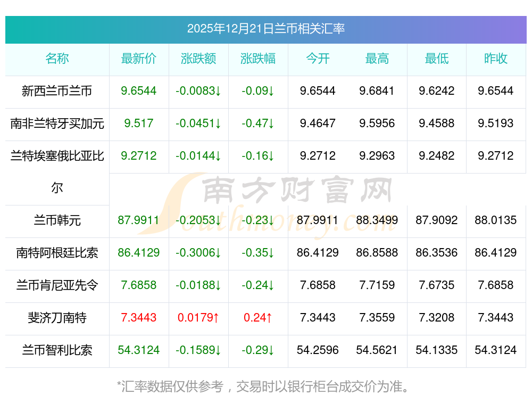Image resolution: width=532 pixels, height=403 pixels.
Task: Click change amount -0.3006↓
Action: 198,252
